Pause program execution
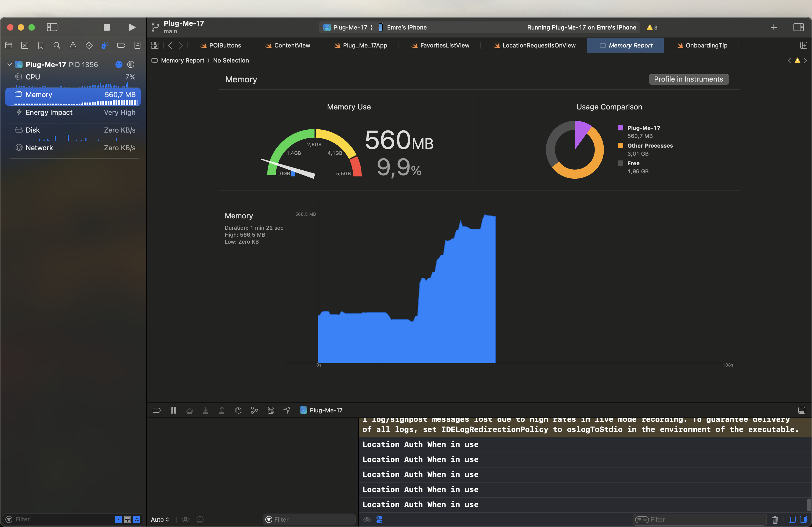Viewport: 812px width, 527px height. coord(173,410)
